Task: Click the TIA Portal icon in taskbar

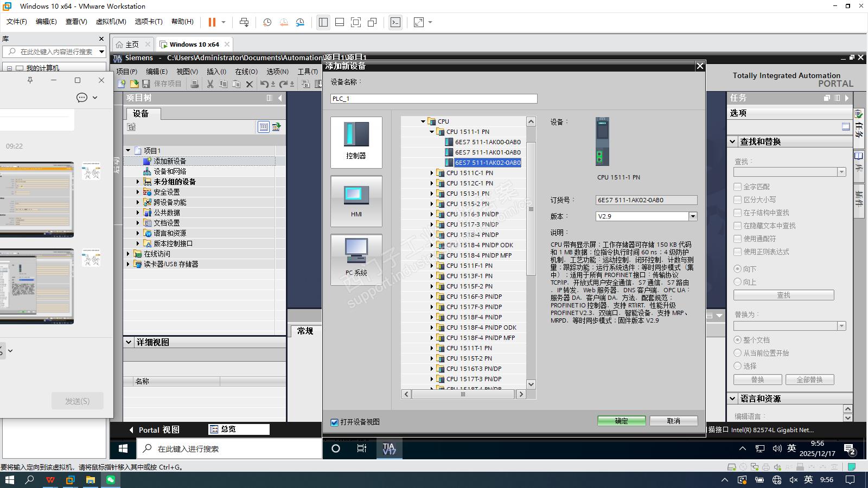Action: coord(389,448)
